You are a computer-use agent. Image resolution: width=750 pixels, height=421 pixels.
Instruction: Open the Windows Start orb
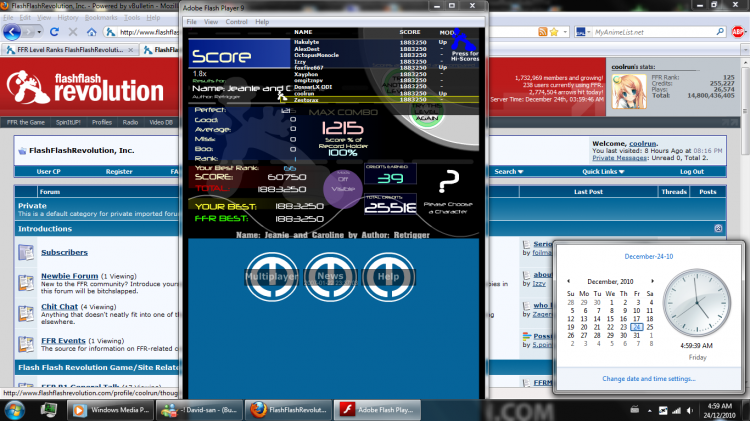14,410
